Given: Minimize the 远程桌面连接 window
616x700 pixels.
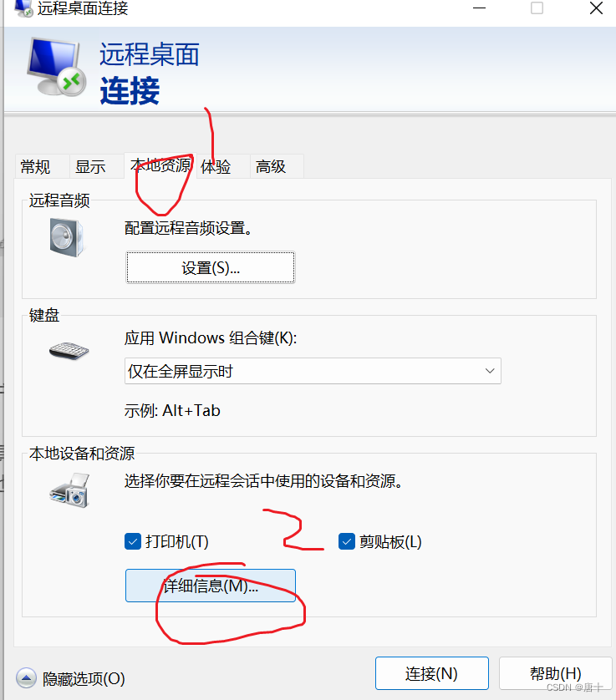Looking at the screenshot, I should [x=479, y=8].
